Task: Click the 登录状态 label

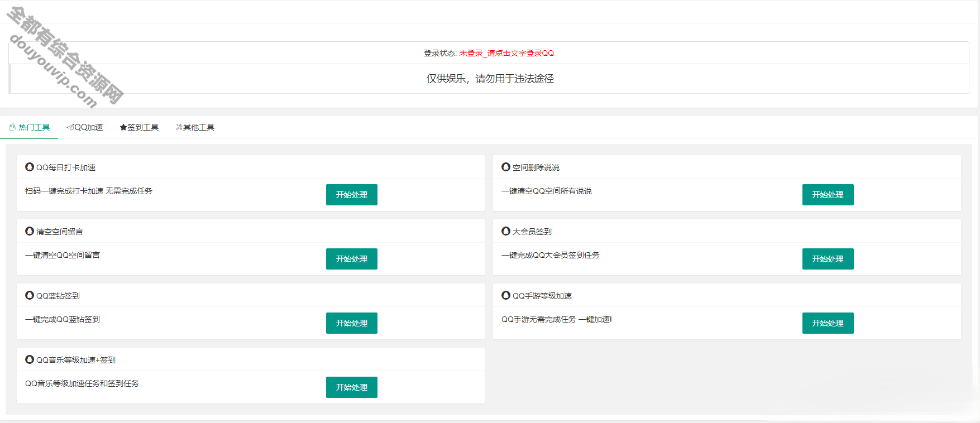Action: [x=440, y=53]
